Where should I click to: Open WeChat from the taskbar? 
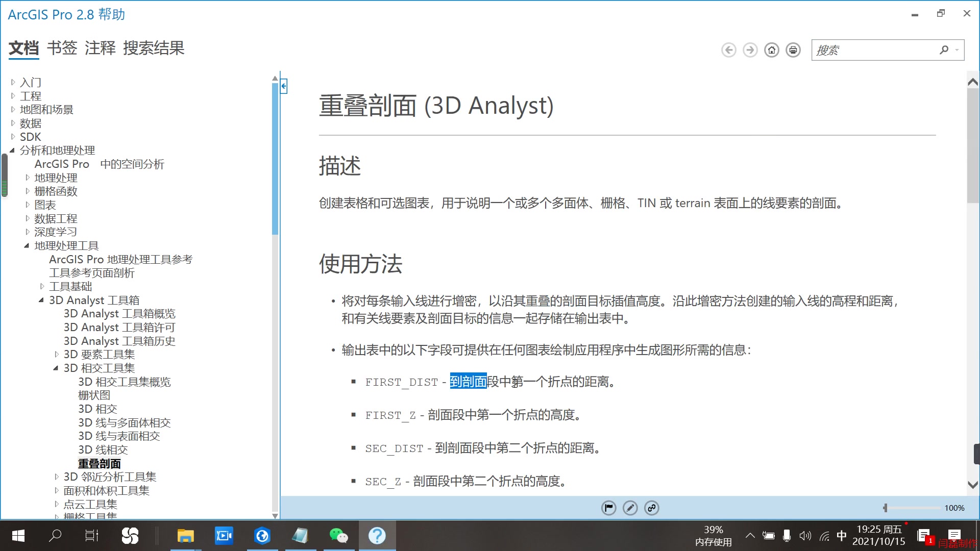[x=338, y=536]
